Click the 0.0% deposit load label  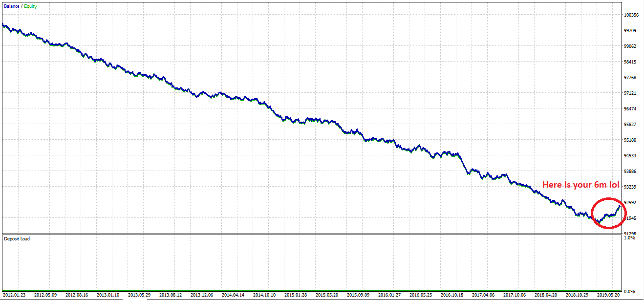coord(630,292)
